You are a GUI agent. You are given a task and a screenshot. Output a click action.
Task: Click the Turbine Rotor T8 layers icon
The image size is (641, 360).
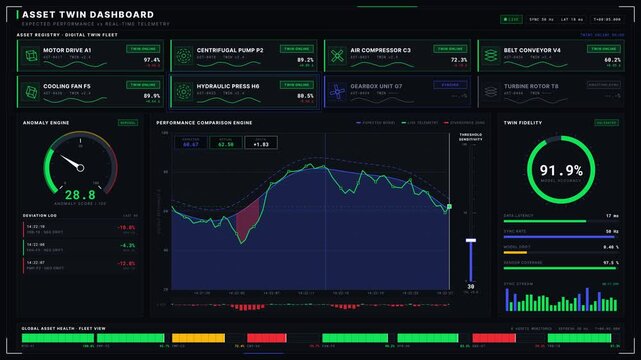pos(491,92)
